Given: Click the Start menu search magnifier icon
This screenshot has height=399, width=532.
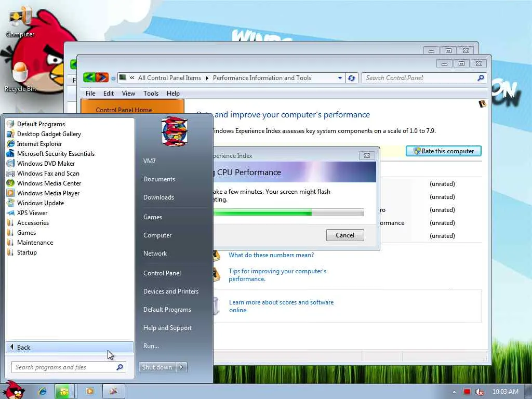Looking at the screenshot, I should click(x=120, y=367).
